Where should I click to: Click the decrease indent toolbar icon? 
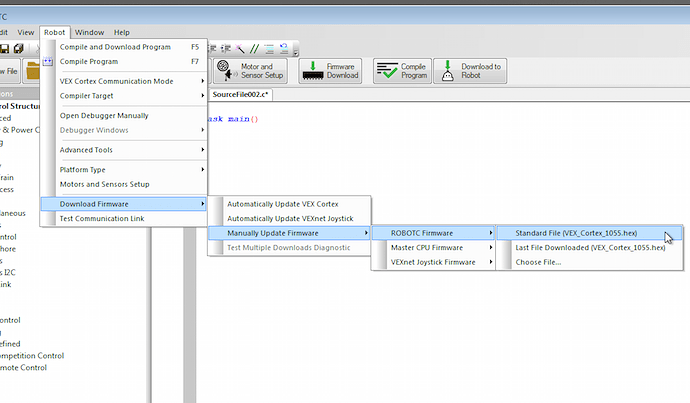213,48
